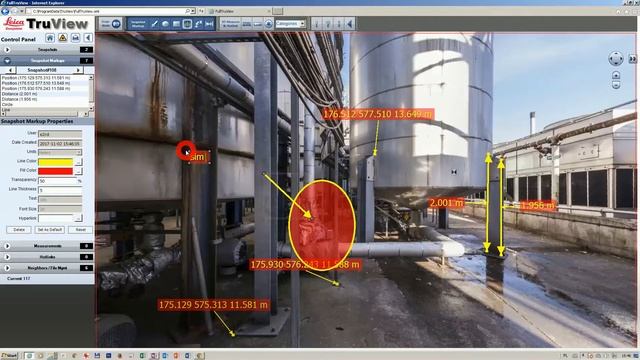Select the rectangle markup tool
Screen dimensions: 640x360
[176, 24]
